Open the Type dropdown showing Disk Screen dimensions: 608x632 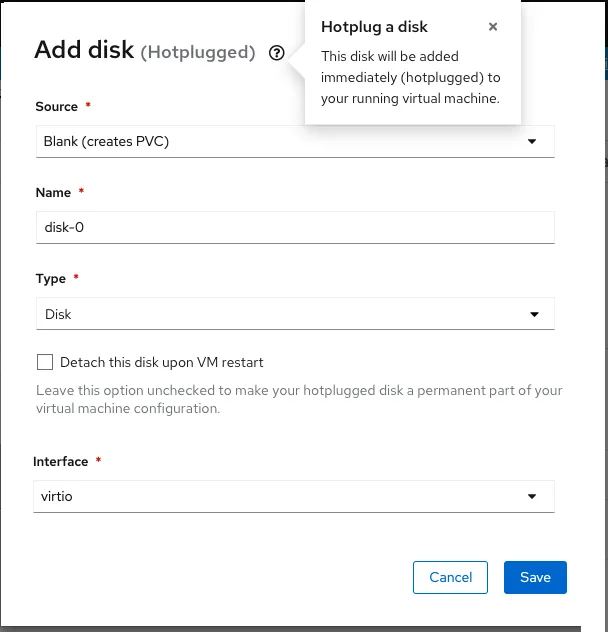click(x=280, y=314)
